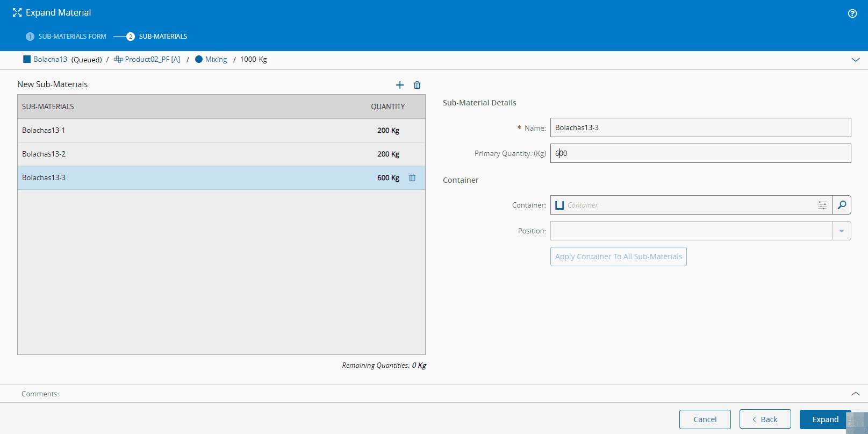Expand the material breadcrumb header chevron
This screenshot has width=868, height=434.
(856, 60)
